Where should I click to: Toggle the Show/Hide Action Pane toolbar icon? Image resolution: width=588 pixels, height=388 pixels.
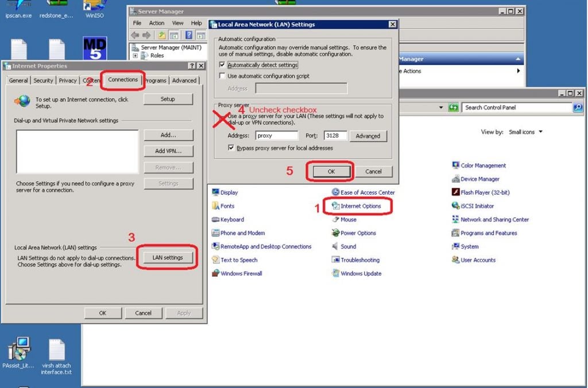[x=201, y=36]
